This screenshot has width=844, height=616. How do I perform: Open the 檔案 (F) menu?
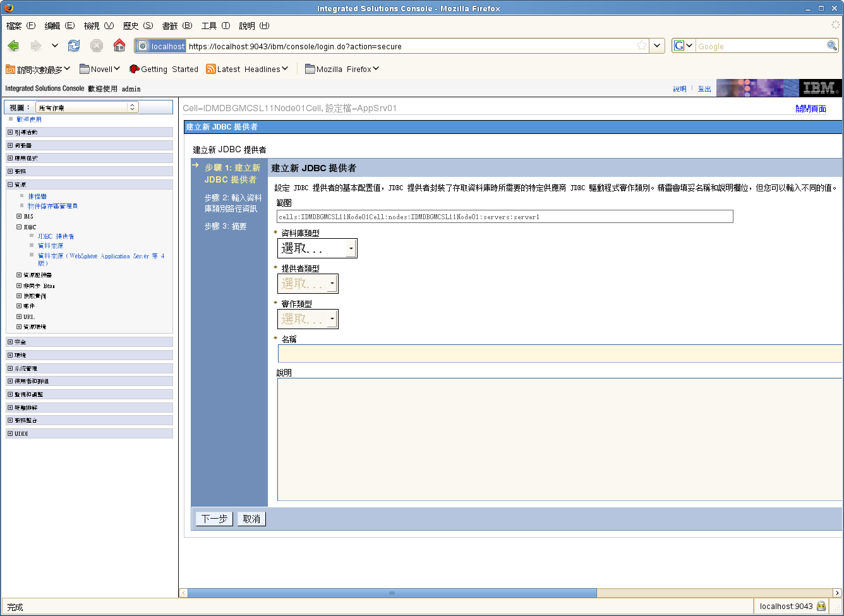tap(21, 25)
